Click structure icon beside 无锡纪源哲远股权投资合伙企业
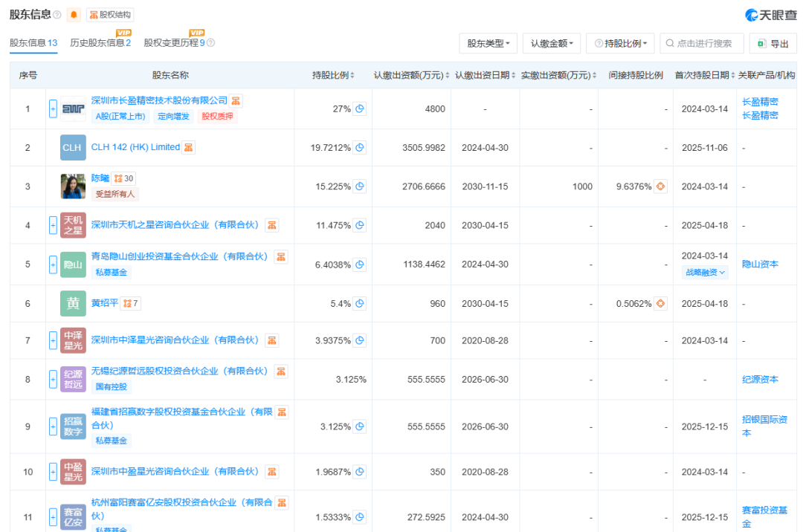The width and height of the screenshot is (803, 532). [x=281, y=372]
